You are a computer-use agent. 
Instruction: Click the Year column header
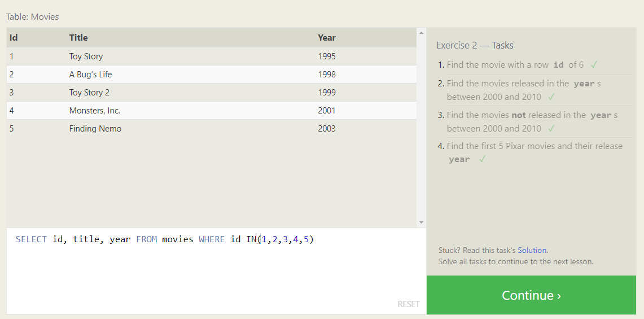327,38
